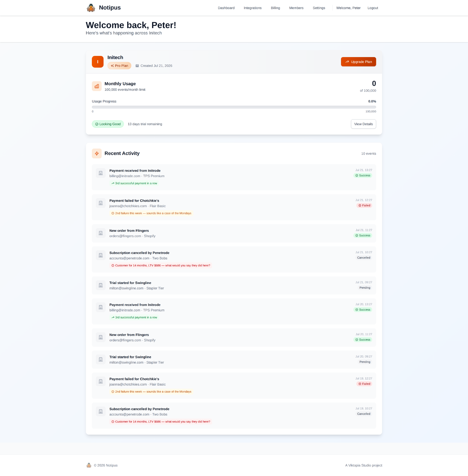Navigate to Members
Image resolution: width=468 pixels, height=476 pixels.
pos(296,8)
